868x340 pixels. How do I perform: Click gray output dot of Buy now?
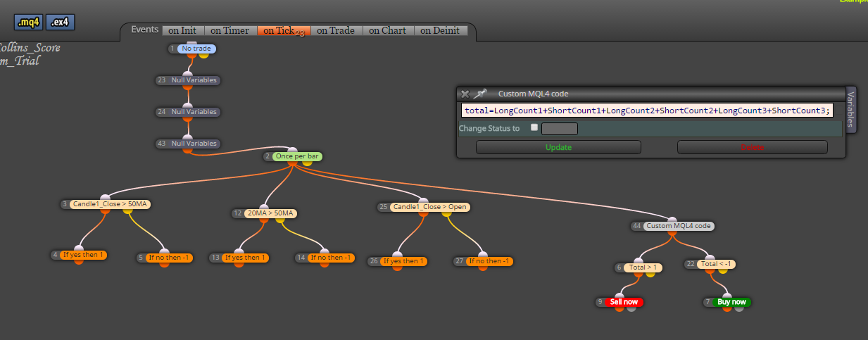(738, 308)
